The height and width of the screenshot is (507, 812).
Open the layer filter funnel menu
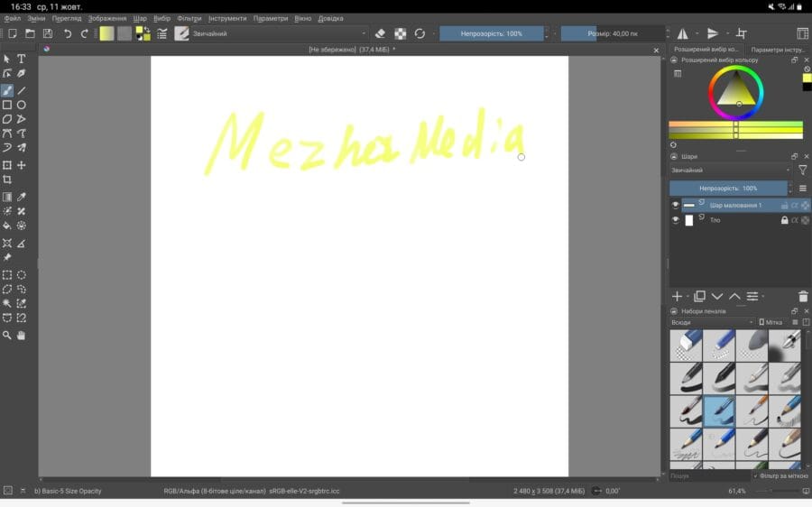pyautogui.click(x=802, y=170)
